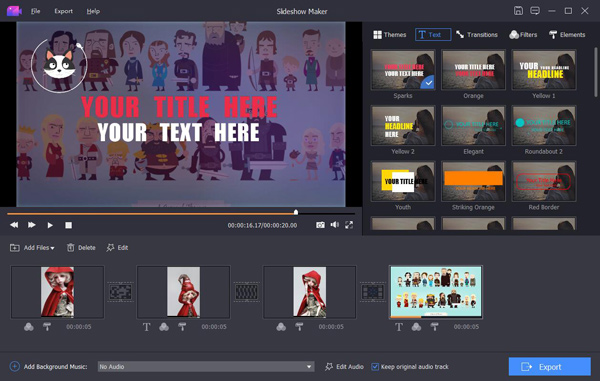Click the plus icon to add background music
Viewport: 600px width, 381px height.
click(x=15, y=366)
